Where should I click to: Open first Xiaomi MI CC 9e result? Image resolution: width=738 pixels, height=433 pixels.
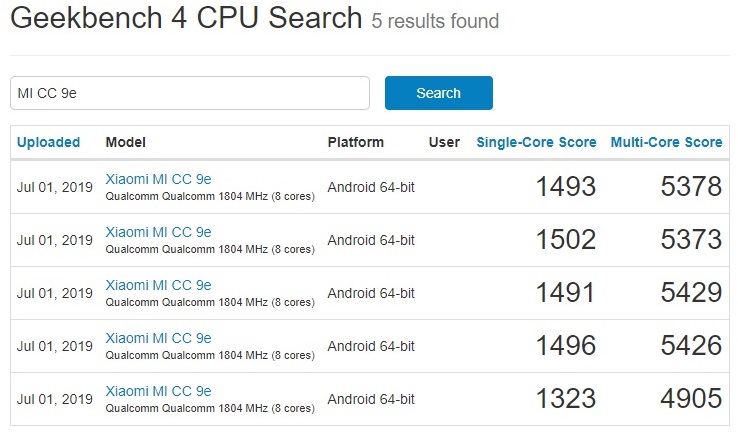point(158,179)
